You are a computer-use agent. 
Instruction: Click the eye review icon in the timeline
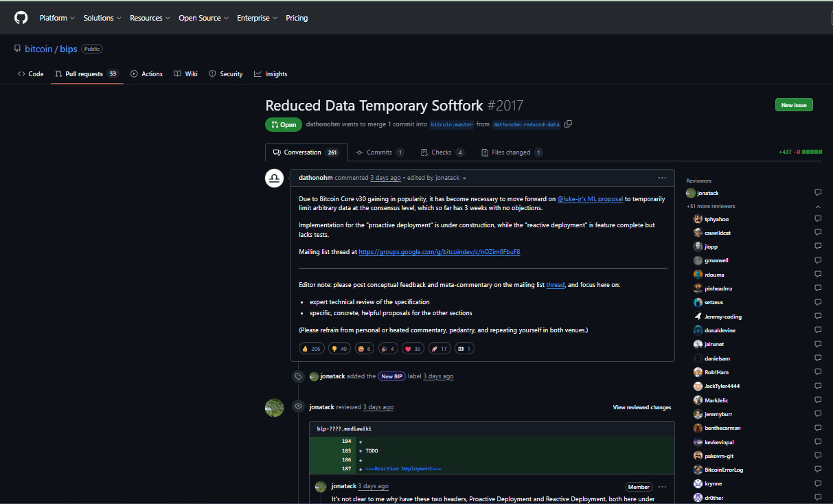pos(298,406)
